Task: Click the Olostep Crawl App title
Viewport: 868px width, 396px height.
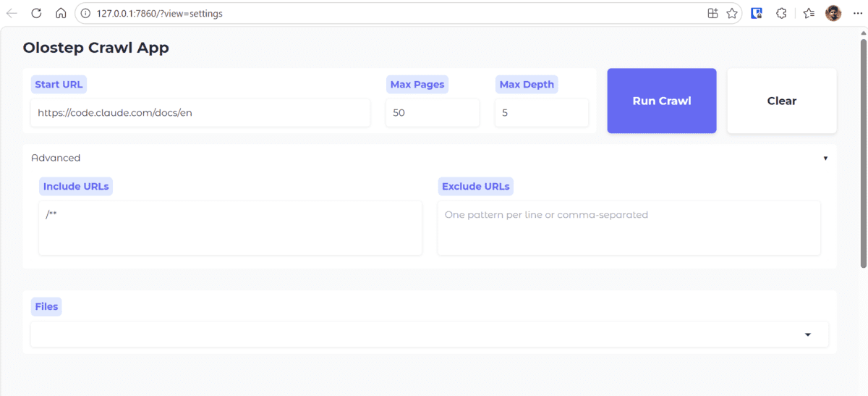Action: click(95, 49)
